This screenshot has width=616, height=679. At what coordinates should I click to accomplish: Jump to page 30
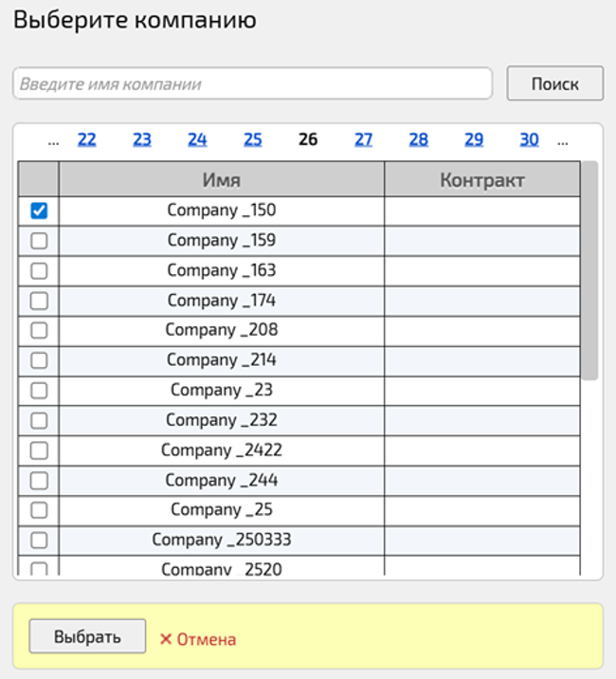529,139
